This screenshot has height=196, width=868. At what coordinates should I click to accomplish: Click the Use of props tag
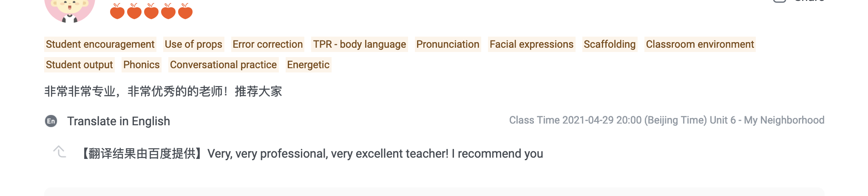pos(193,44)
